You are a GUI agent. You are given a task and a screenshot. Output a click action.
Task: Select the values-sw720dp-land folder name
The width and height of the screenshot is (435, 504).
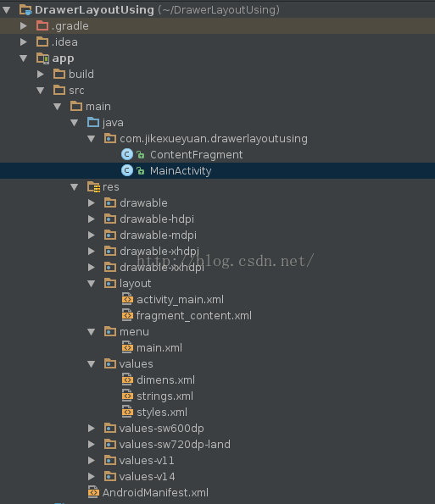[175, 445]
